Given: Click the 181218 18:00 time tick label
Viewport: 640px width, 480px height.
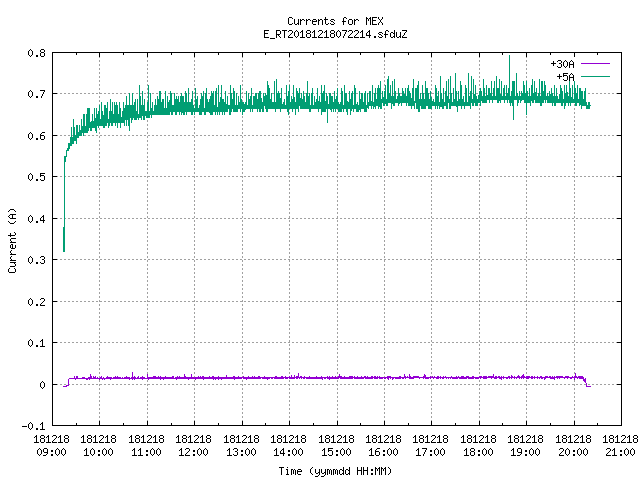Looking at the screenshot, I should 478,446.
